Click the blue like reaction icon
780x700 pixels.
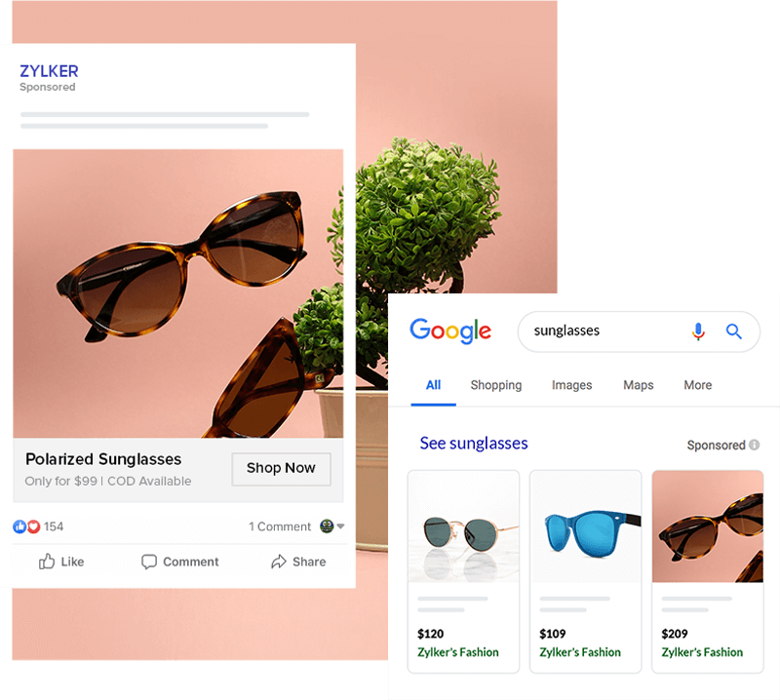(19, 526)
